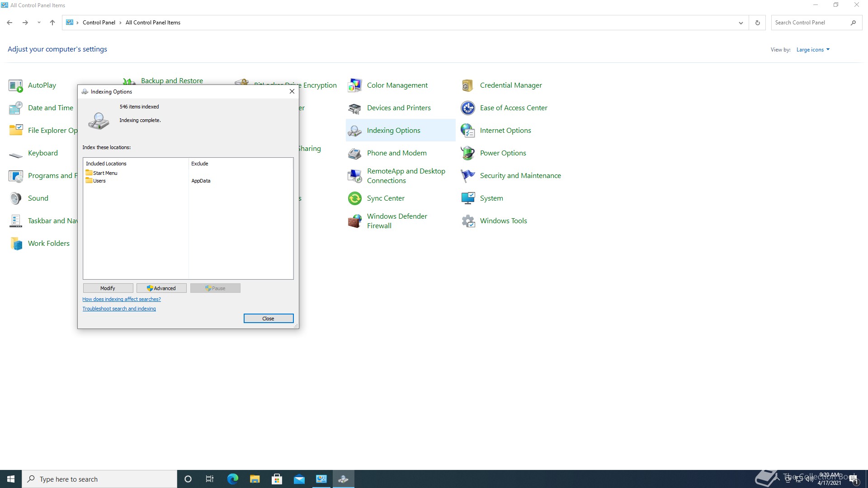Open RemoteApp and Desktop Connections icon

click(355, 176)
